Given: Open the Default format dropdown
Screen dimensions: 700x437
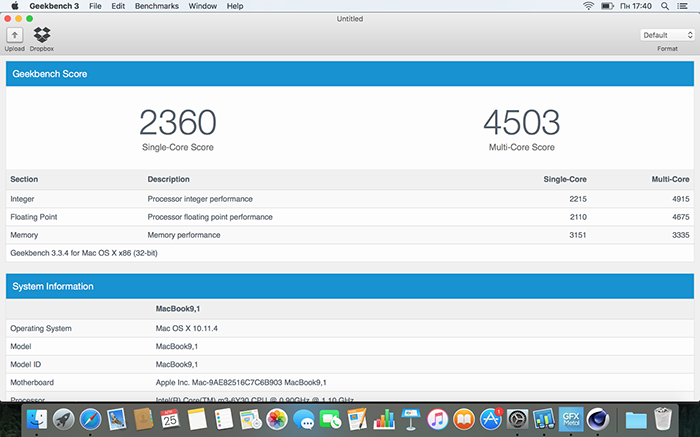Looking at the screenshot, I should pos(668,35).
